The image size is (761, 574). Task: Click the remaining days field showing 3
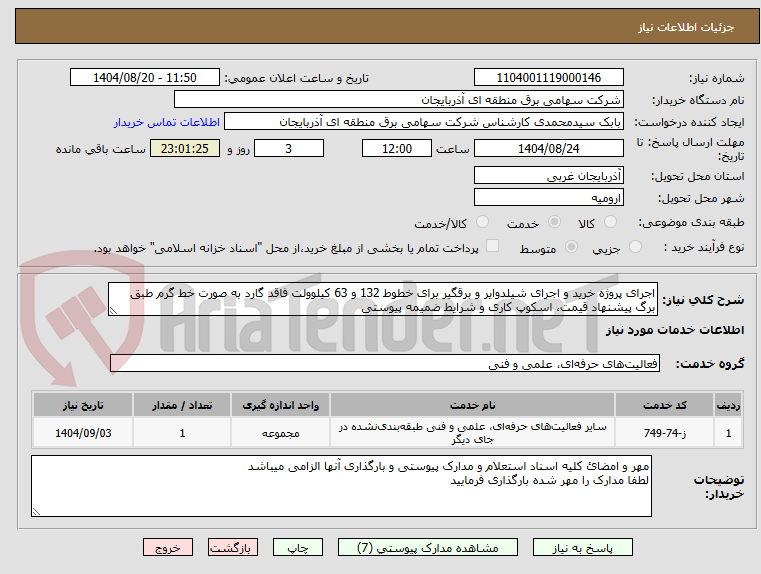[x=289, y=148]
